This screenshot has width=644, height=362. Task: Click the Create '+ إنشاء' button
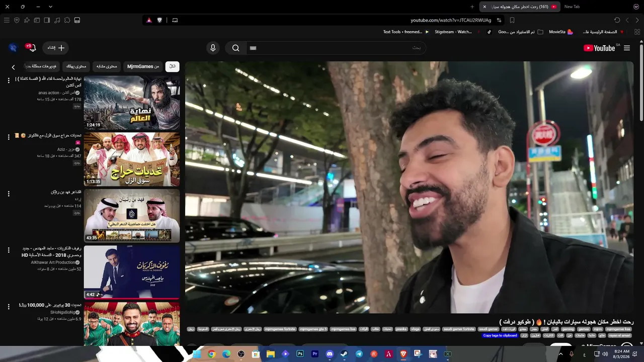click(x=56, y=48)
